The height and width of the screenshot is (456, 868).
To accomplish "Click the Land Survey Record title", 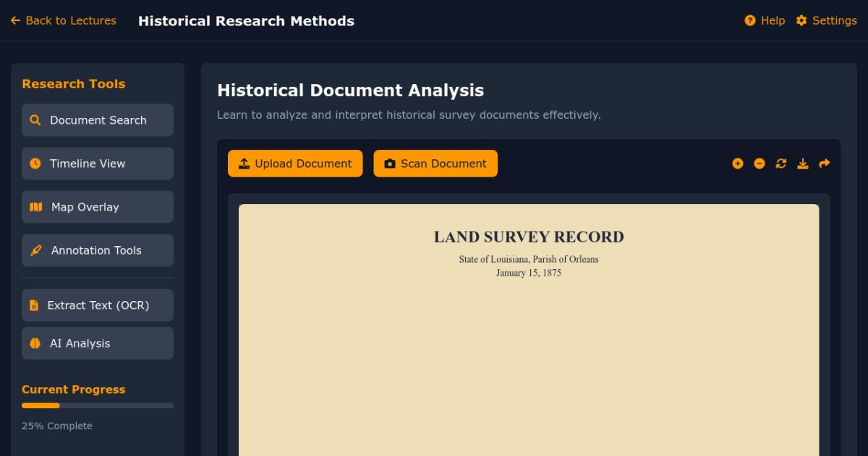I will click(528, 237).
